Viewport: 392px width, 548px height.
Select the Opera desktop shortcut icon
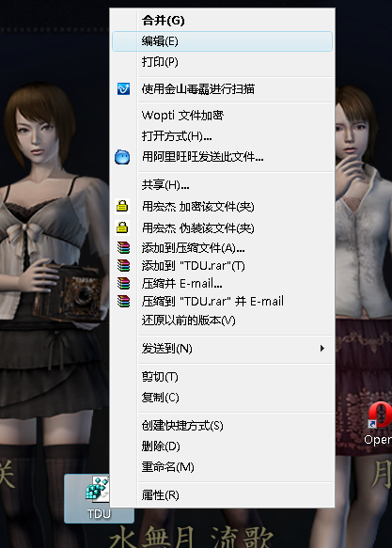pyautogui.click(x=381, y=415)
